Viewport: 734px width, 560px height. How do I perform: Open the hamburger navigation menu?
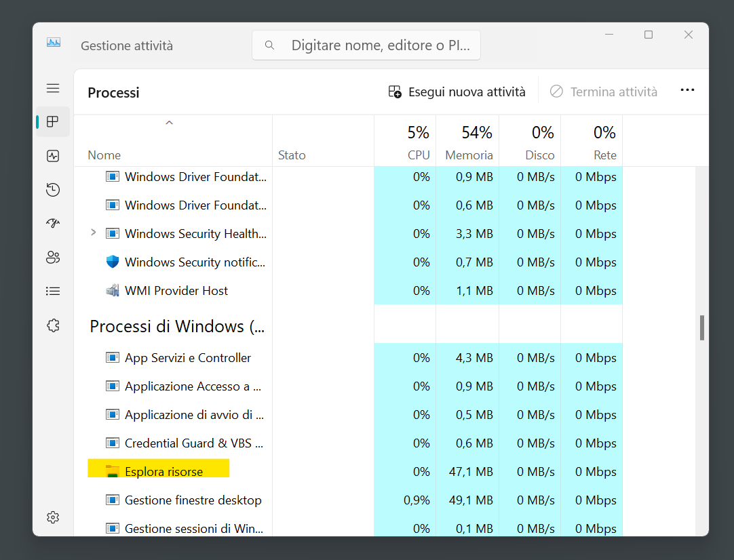(53, 88)
